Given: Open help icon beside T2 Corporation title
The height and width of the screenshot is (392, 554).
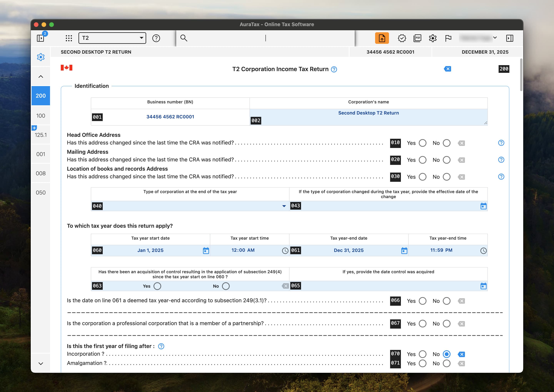Looking at the screenshot, I should tap(334, 70).
